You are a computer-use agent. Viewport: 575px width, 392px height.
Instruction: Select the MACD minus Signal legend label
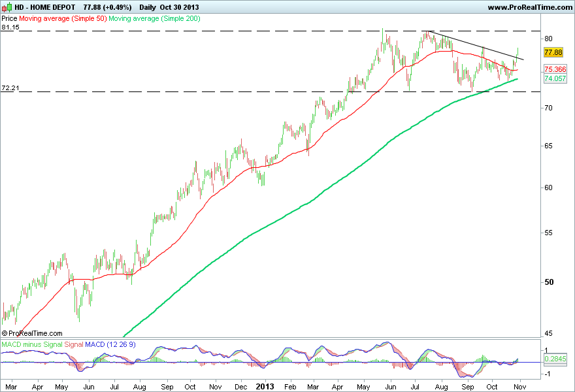(x=32, y=345)
